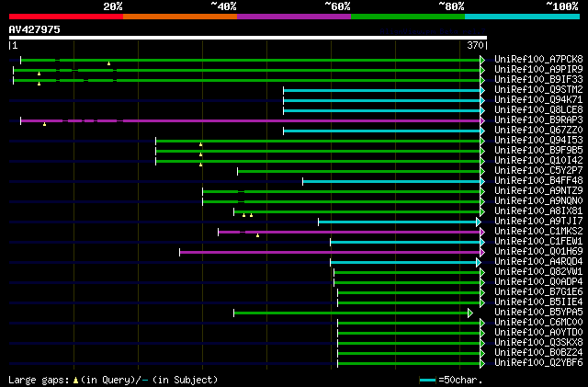The width and height of the screenshot is (588, 387).
Task: Click the white AV427975 query length bar
Action: [248, 38]
